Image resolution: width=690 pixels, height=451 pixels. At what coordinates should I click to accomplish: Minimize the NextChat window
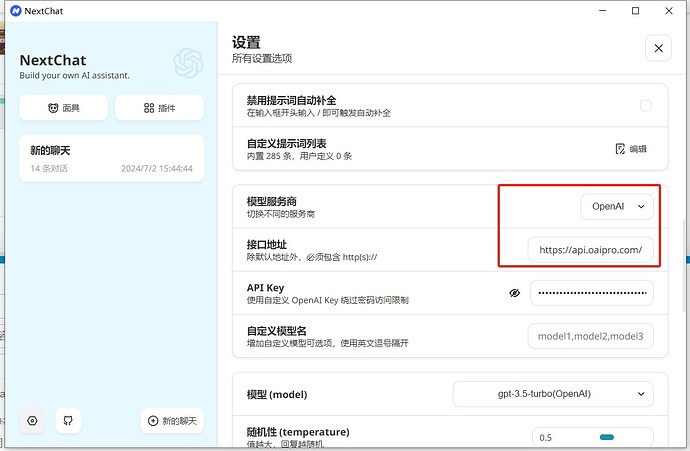coord(602,11)
